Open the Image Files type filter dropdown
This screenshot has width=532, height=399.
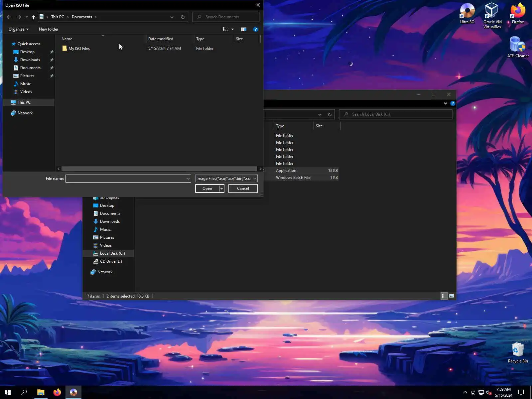(x=226, y=179)
